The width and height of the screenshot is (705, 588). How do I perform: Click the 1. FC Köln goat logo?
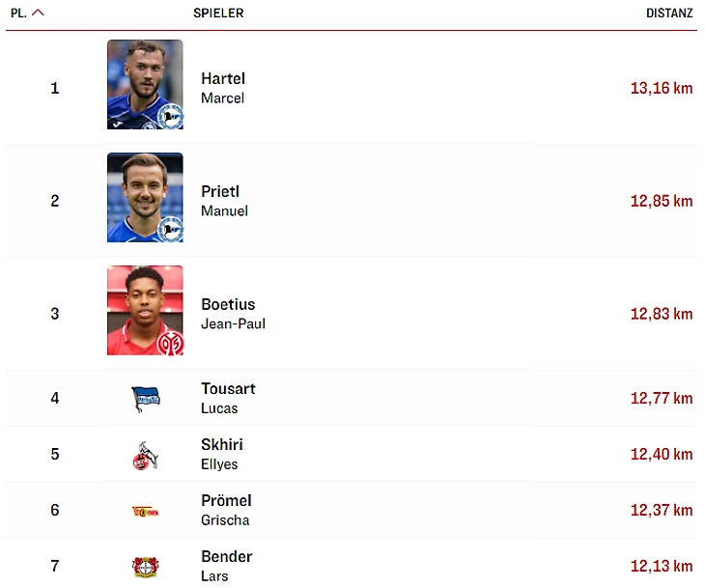point(146,456)
